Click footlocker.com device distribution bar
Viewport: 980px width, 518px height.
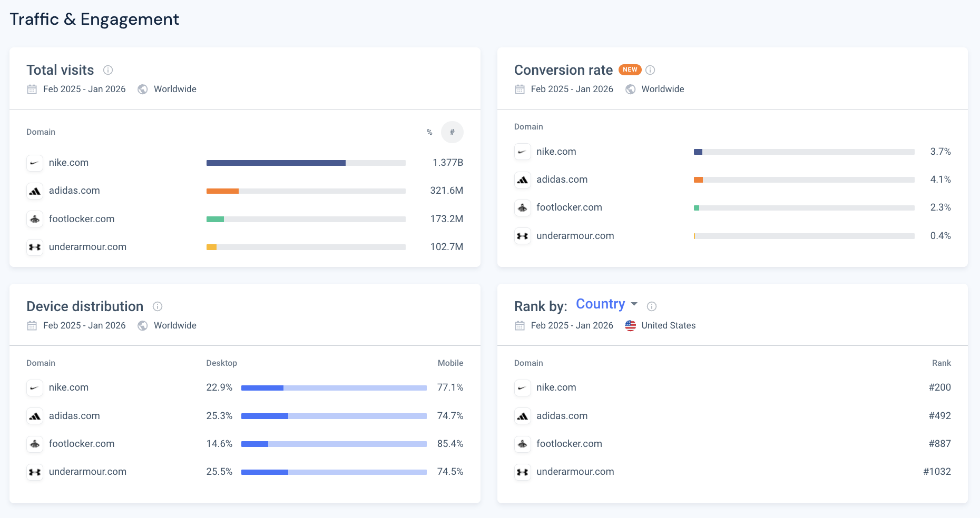[x=334, y=444]
